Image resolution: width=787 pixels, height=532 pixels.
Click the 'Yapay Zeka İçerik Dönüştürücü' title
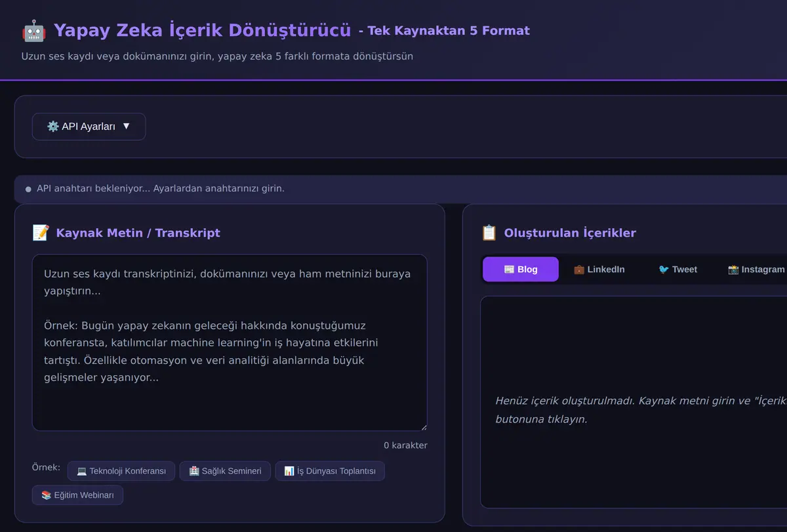pos(202,30)
